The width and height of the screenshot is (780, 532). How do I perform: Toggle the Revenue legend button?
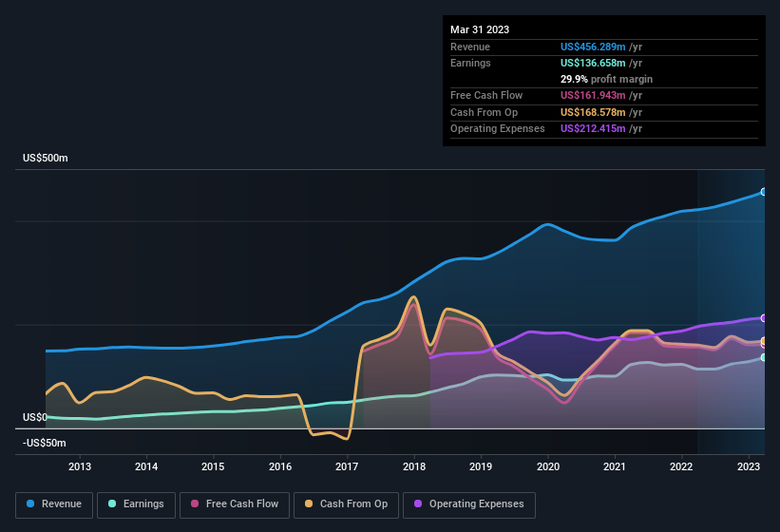point(54,504)
